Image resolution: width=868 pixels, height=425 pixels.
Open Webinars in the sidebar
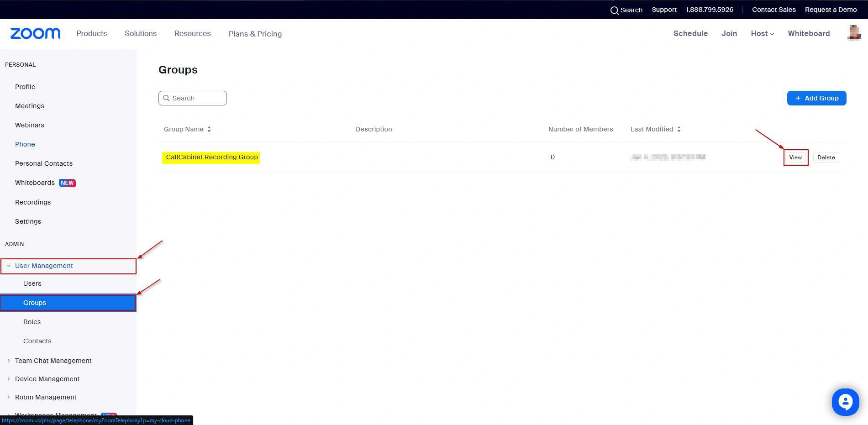point(30,125)
